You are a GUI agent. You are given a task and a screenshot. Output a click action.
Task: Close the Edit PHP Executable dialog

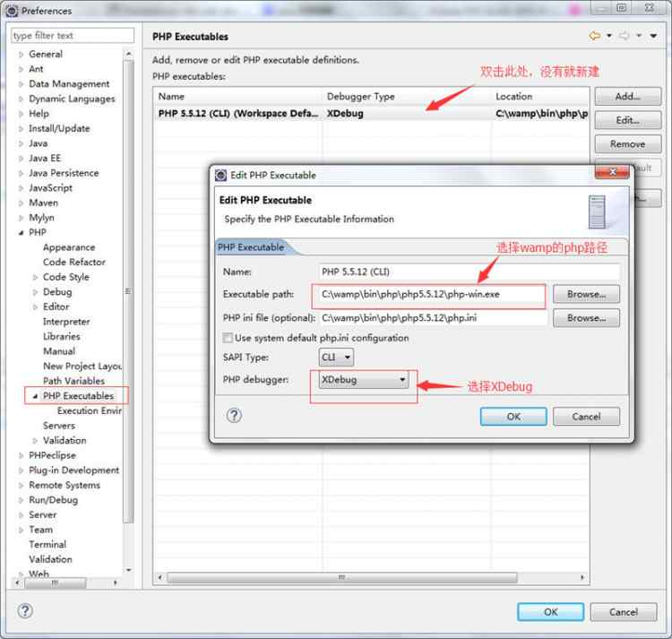click(x=612, y=172)
